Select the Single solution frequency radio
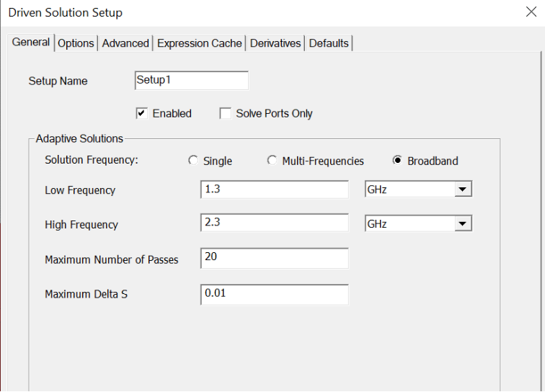This screenshot has height=392, width=545. (193, 161)
